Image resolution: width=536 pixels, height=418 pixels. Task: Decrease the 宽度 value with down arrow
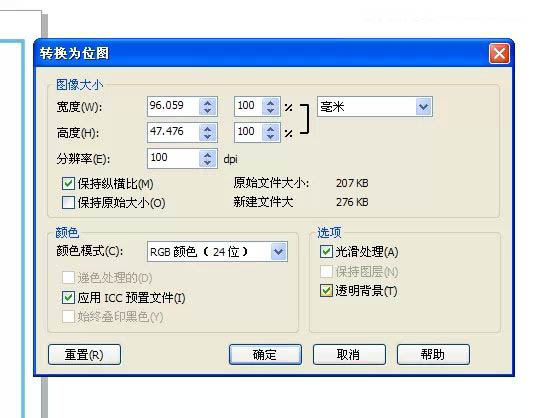click(x=207, y=111)
